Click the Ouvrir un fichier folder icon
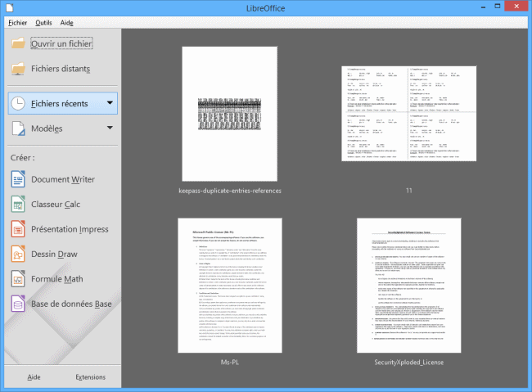Viewport: 532px width, 392px height. pos(18,43)
